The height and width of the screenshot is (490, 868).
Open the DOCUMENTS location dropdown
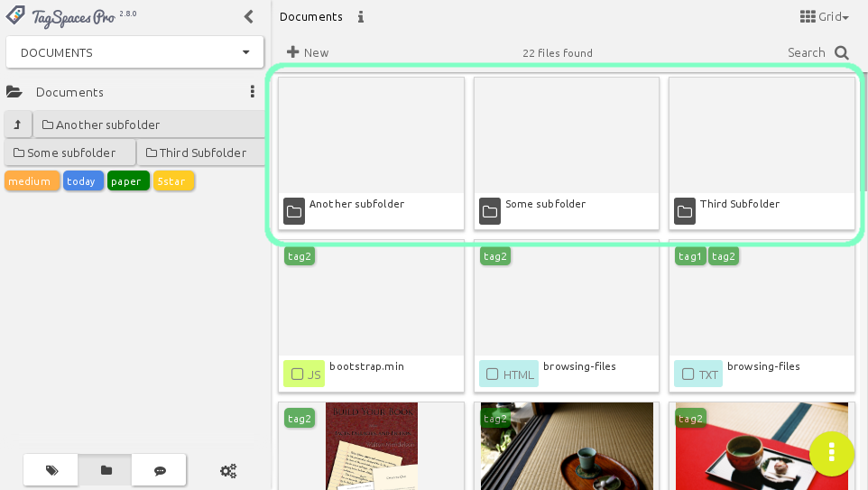[134, 52]
